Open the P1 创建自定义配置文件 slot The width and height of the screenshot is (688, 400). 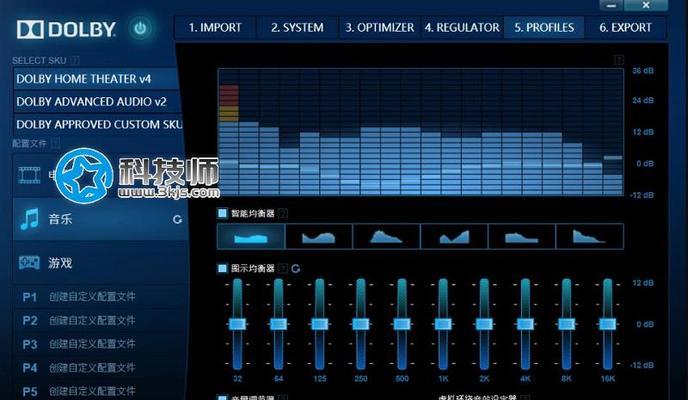coord(100,297)
